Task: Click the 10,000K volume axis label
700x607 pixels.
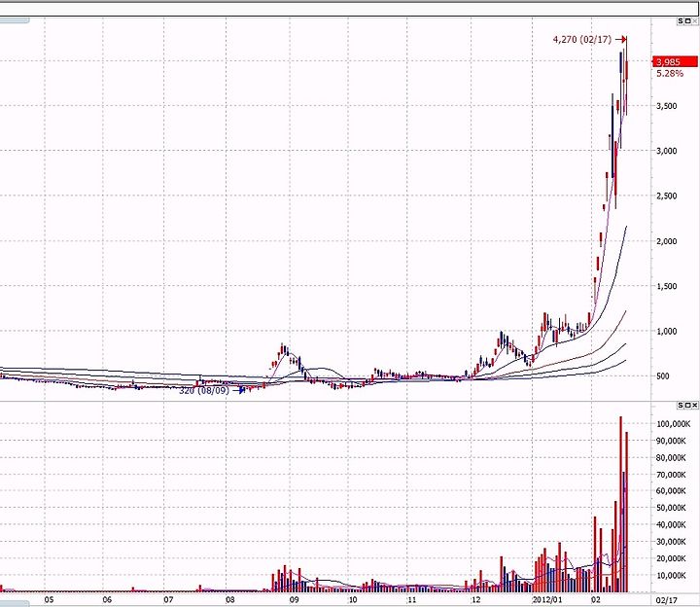Action: 671,576
